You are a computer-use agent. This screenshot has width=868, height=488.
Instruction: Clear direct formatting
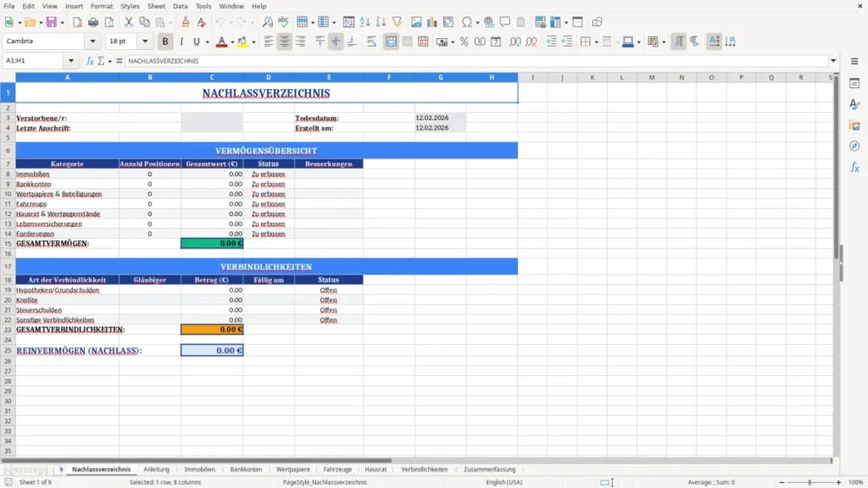(x=202, y=22)
